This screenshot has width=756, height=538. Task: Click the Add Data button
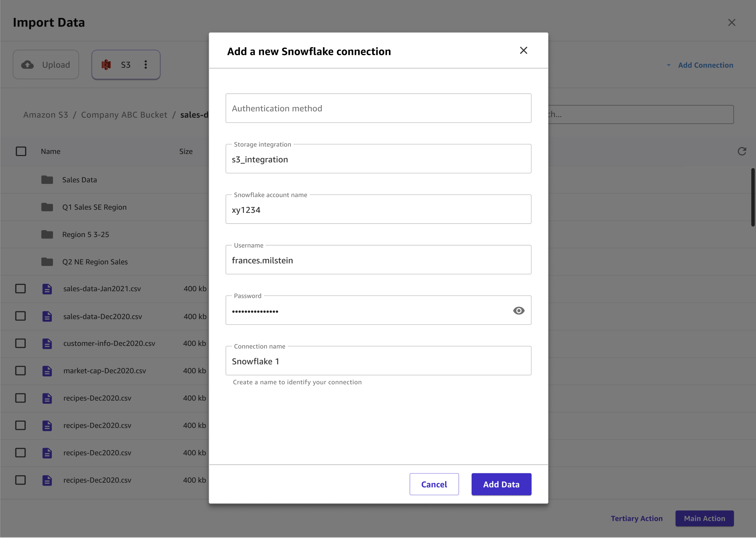[501, 484]
